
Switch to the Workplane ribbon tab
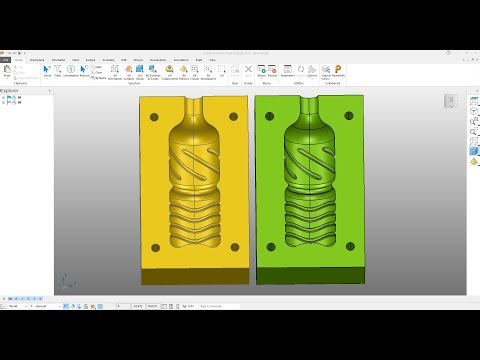click(x=37, y=60)
